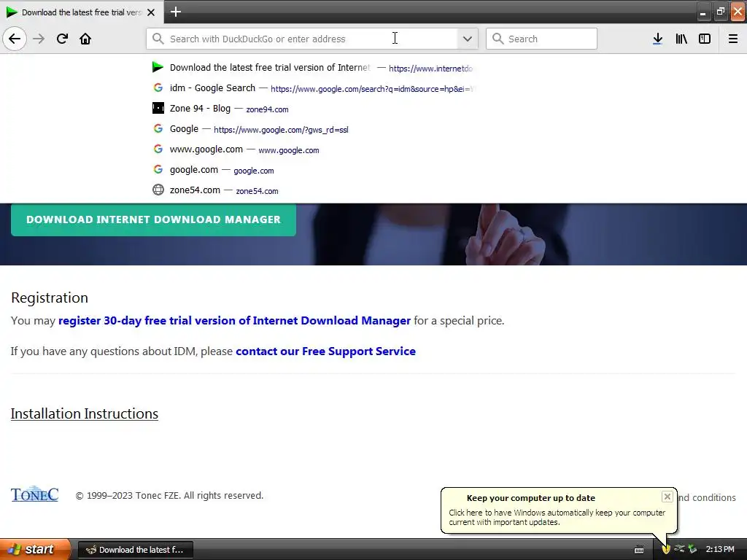
Task: Select the Download the latest f... taskbar button
Action: click(135, 550)
